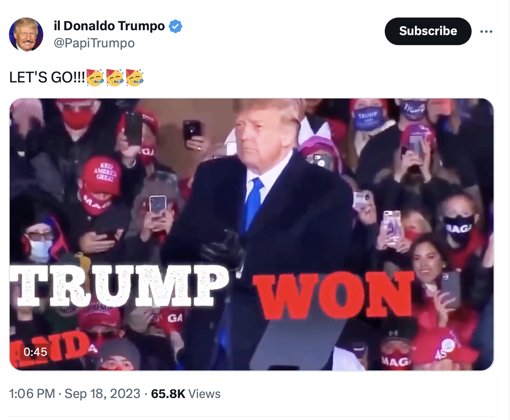
Task: Click the white TRUMP caption in video
Action: point(119,286)
